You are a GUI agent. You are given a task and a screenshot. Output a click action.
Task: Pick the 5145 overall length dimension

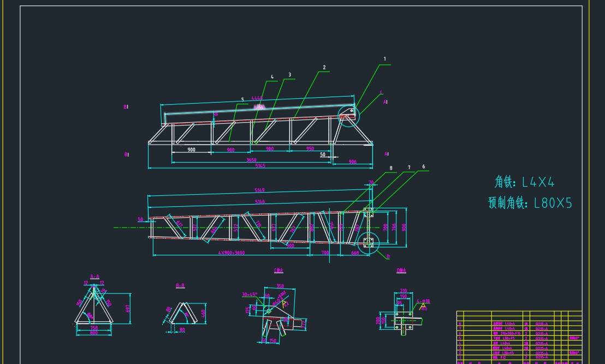point(260,166)
